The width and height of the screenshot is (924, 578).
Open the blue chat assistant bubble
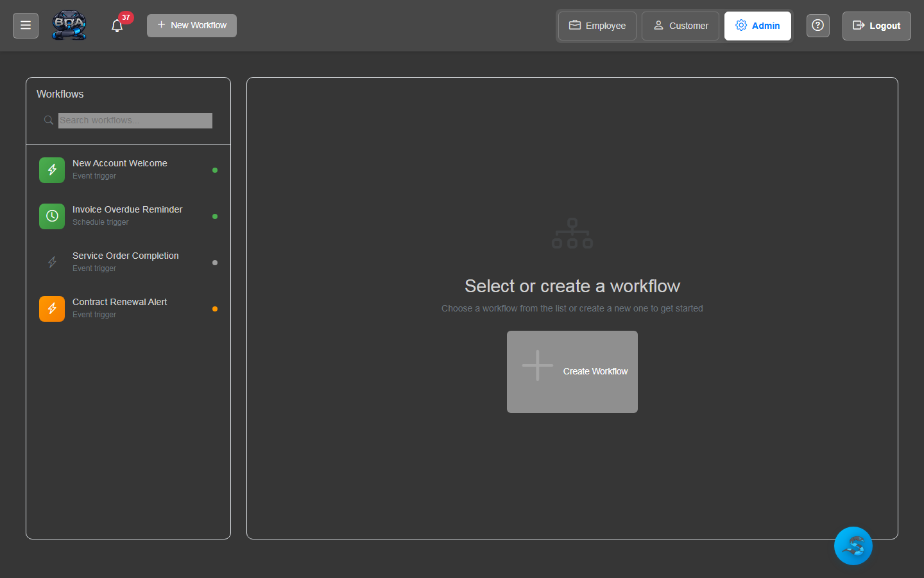tap(853, 546)
